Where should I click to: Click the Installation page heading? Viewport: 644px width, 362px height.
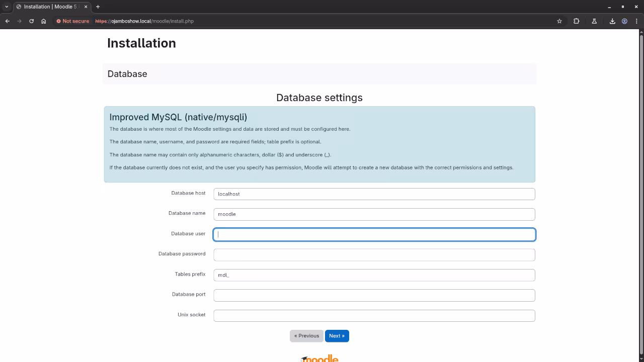(141, 43)
